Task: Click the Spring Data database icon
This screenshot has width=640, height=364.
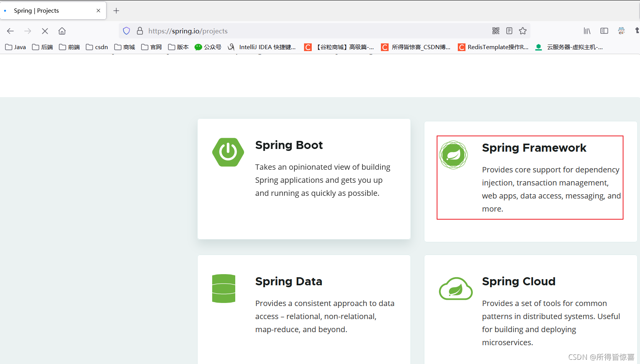Action: (x=224, y=288)
